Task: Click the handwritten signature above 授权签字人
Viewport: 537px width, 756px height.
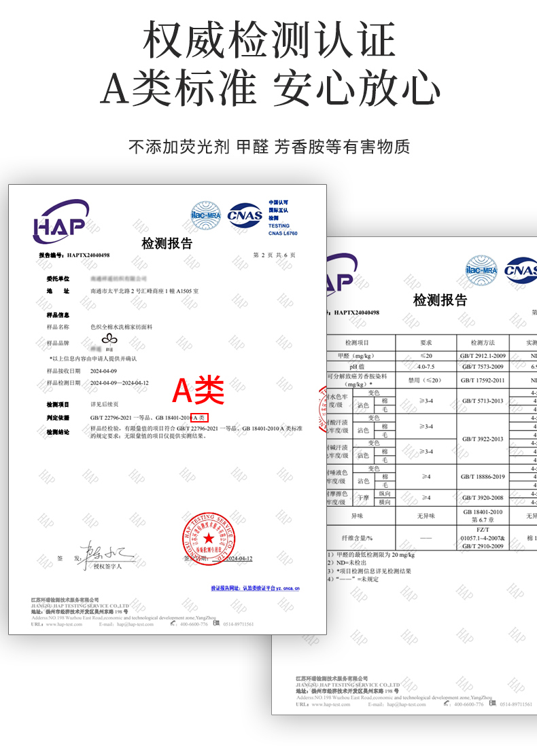Action: pyautogui.click(x=107, y=554)
